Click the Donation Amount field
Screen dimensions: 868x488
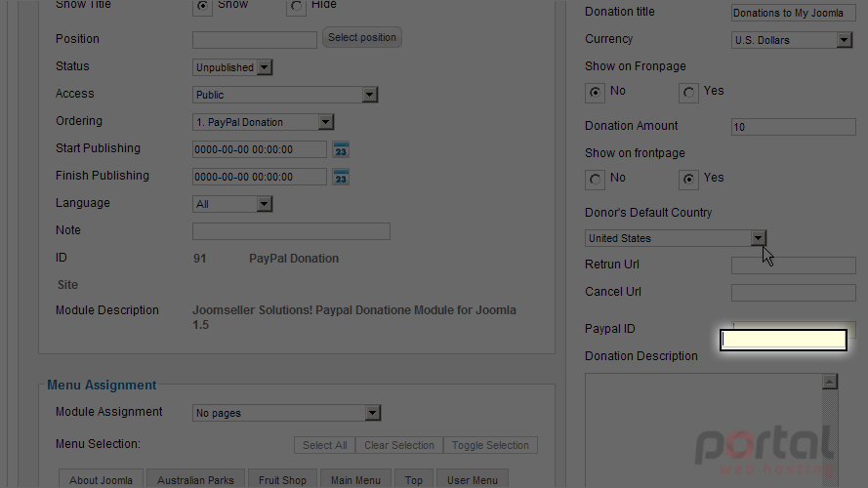(x=793, y=127)
